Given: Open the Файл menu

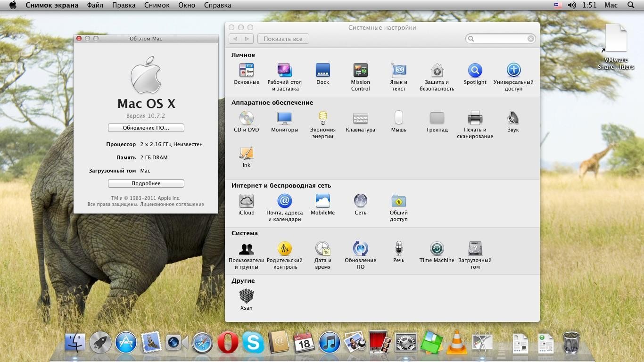Looking at the screenshot, I should [95, 5].
